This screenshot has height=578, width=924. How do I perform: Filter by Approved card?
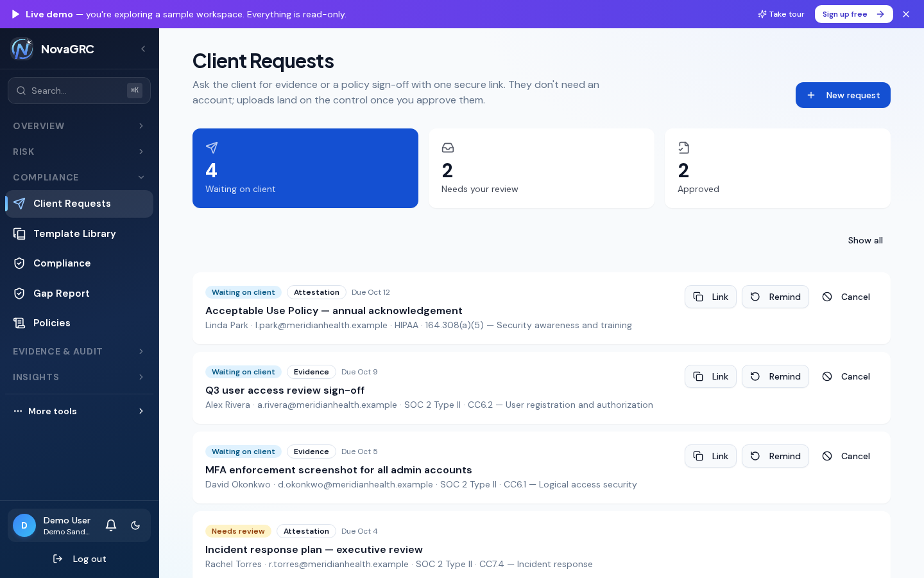tap(778, 168)
